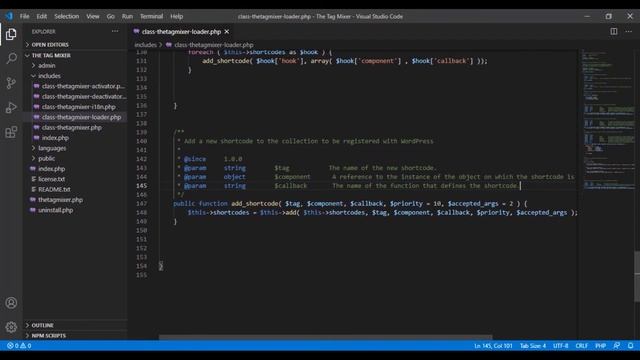The width and height of the screenshot is (640, 360).
Task: Open the Edit menu
Action: tap(42, 16)
